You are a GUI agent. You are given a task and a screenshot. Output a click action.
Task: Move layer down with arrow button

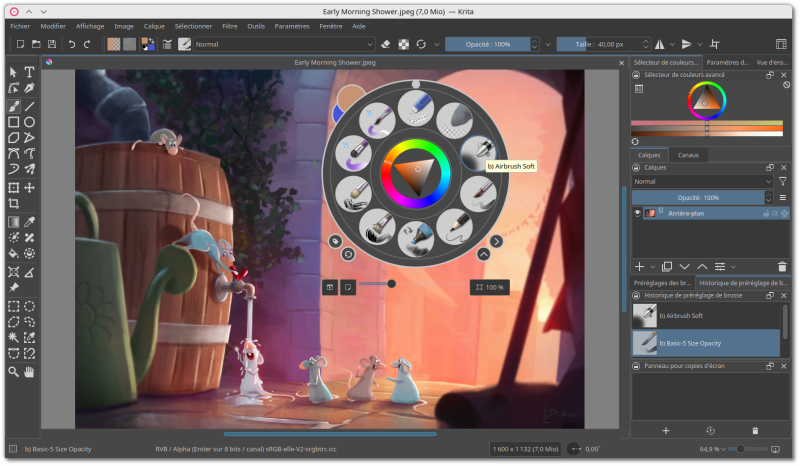[685, 266]
